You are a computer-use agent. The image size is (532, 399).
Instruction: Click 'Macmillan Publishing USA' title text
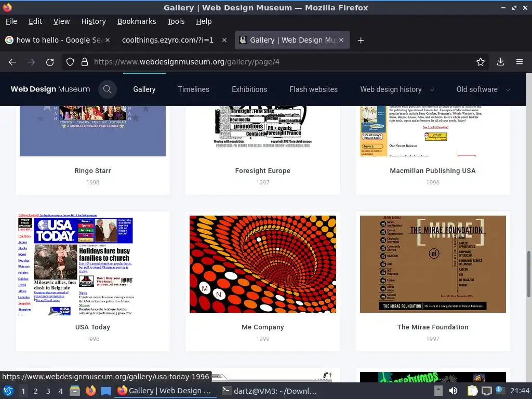coord(433,170)
